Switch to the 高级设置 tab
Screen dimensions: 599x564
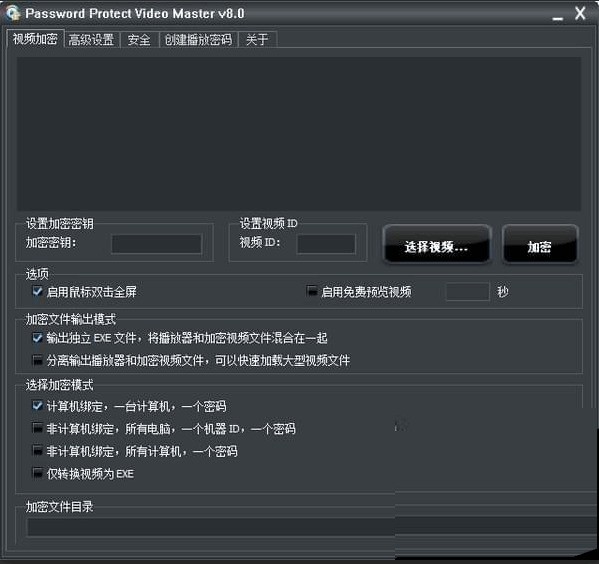tap(91, 40)
